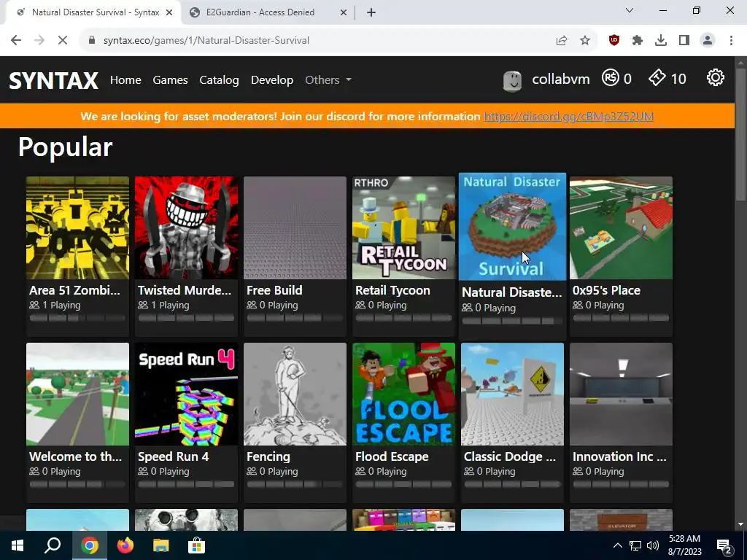Open the Windows Start menu
The height and width of the screenshot is (560, 747).
coord(18,545)
